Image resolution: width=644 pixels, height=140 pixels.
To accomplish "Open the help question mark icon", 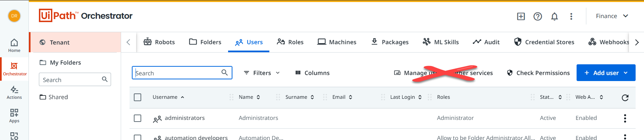I will tap(538, 16).
